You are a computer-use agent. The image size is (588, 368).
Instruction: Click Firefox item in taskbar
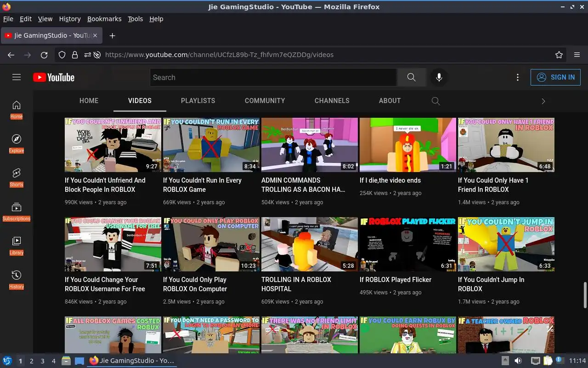(x=132, y=361)
